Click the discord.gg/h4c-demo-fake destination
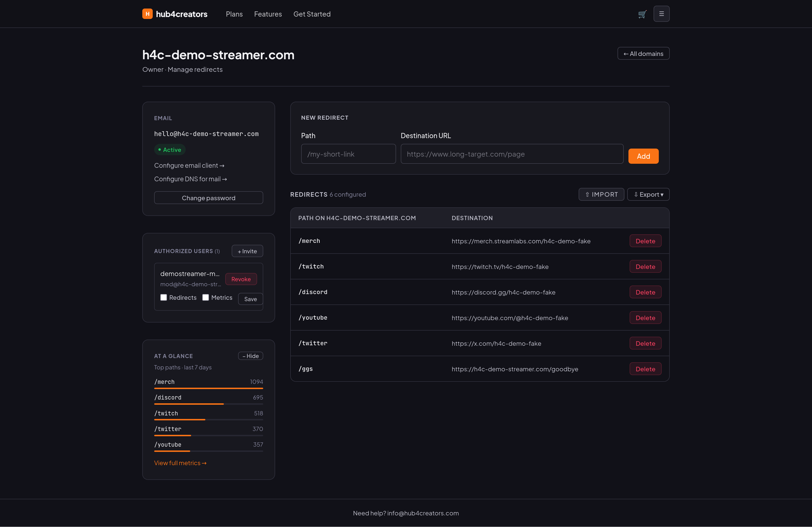This screenshot has height=527, width=812. (503, 292)
